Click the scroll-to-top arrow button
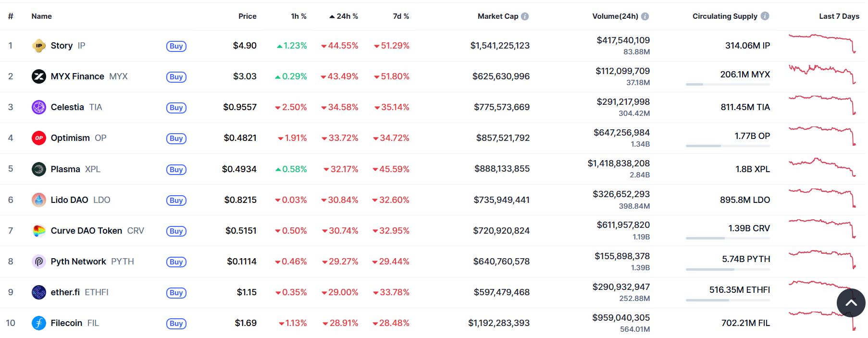The width and height of the screenshot is (868, 338). tap(851, 303)
